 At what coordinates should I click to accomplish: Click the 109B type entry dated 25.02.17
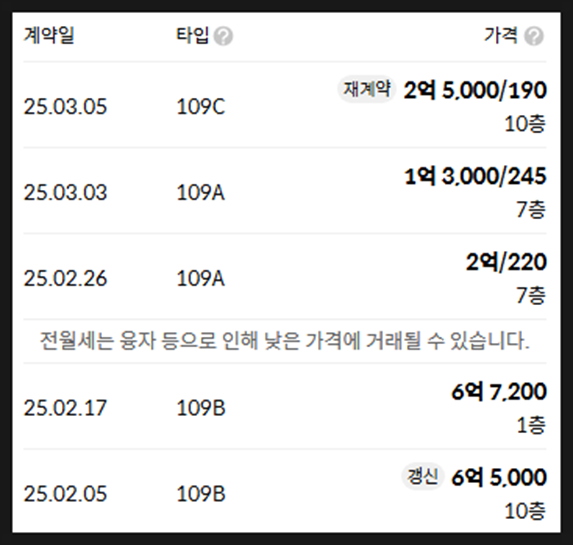click(201, 408)
